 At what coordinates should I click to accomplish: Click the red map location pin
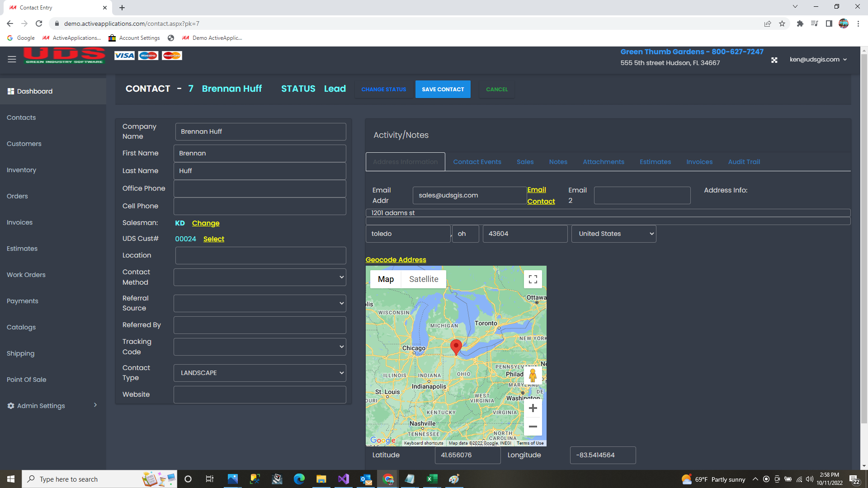point(456,347)
